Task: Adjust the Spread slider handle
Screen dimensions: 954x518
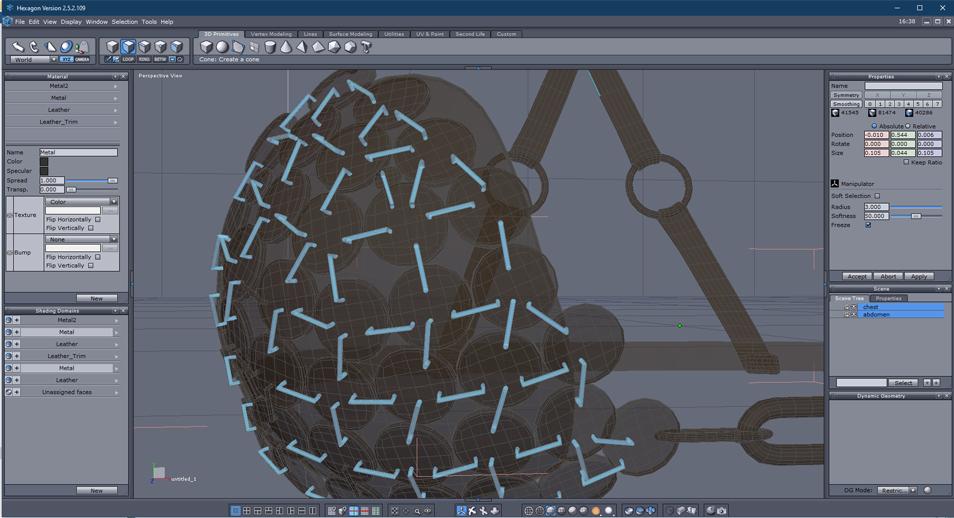Action: pos(112,181)
